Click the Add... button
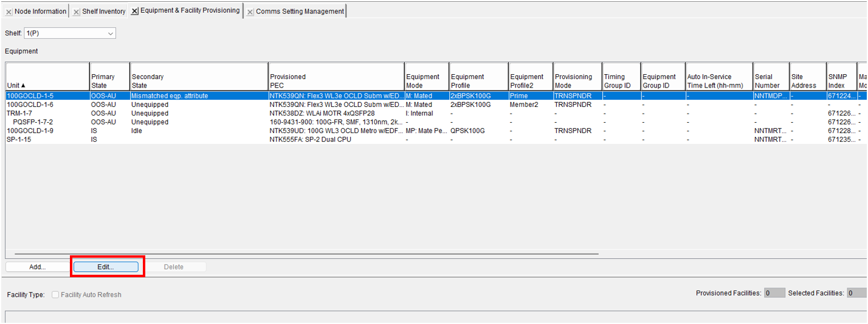 pos(38,267)
